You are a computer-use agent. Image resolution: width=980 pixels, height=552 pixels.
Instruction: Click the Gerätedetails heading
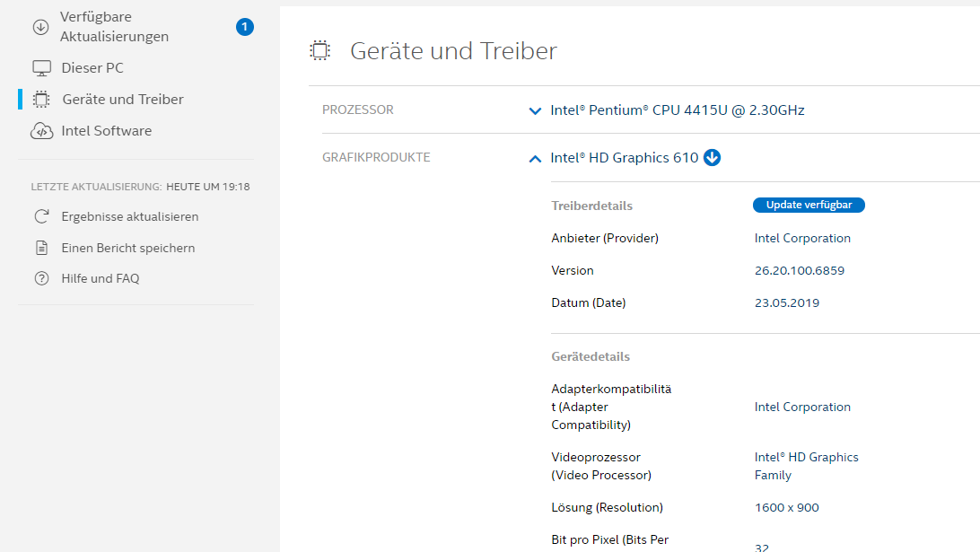(x=591, y=356)
